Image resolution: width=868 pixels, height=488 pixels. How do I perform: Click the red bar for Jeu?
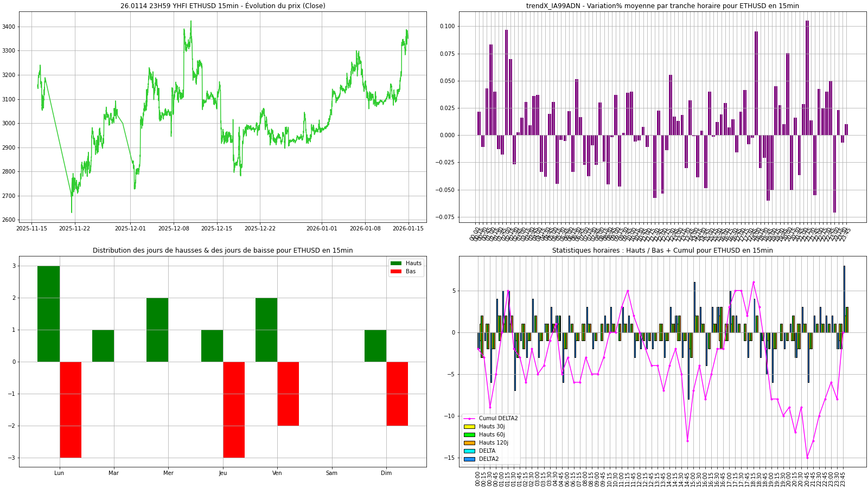pyautogui.click(x=234, y=409)
